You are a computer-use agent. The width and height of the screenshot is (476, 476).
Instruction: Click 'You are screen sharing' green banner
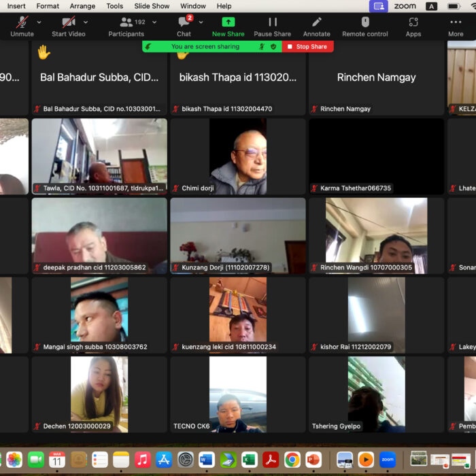pyautogui.click(x=205, y=46)
